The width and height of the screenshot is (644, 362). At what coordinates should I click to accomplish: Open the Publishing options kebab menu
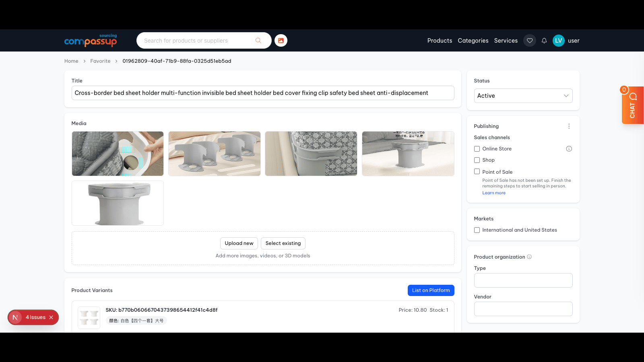[x=569, y=126]
